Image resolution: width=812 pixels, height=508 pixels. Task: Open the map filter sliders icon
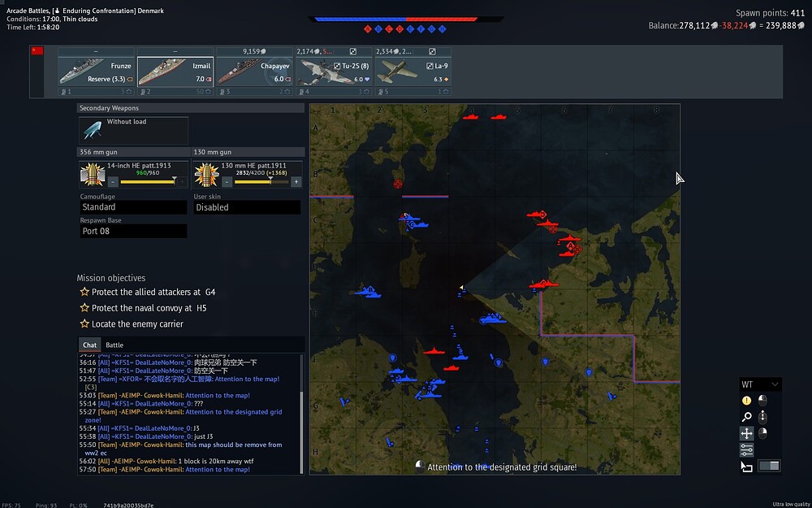[x=746, y=449]
